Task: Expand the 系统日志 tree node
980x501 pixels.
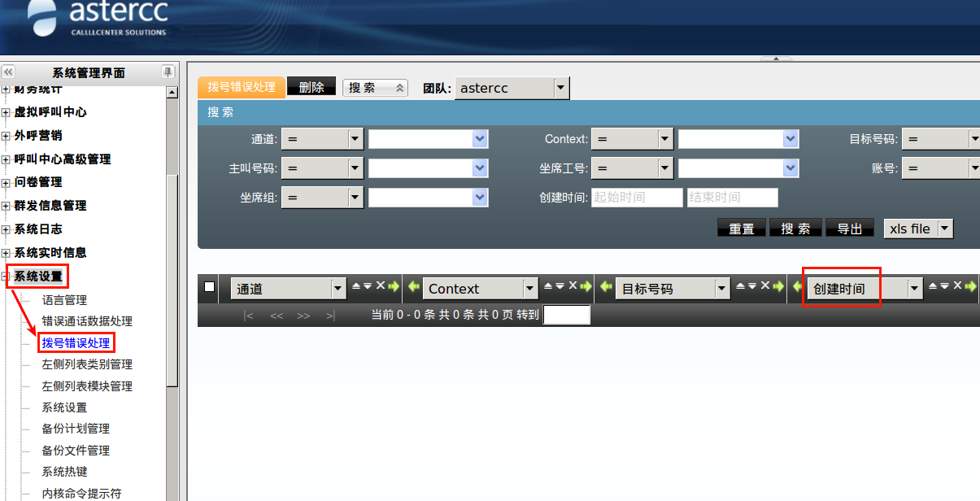Action: (6, 229)
